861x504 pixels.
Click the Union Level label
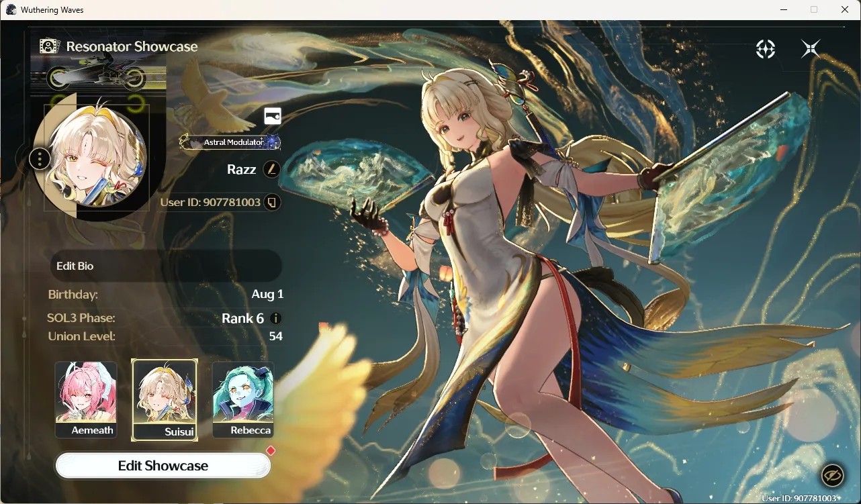(x=81, y=336)
